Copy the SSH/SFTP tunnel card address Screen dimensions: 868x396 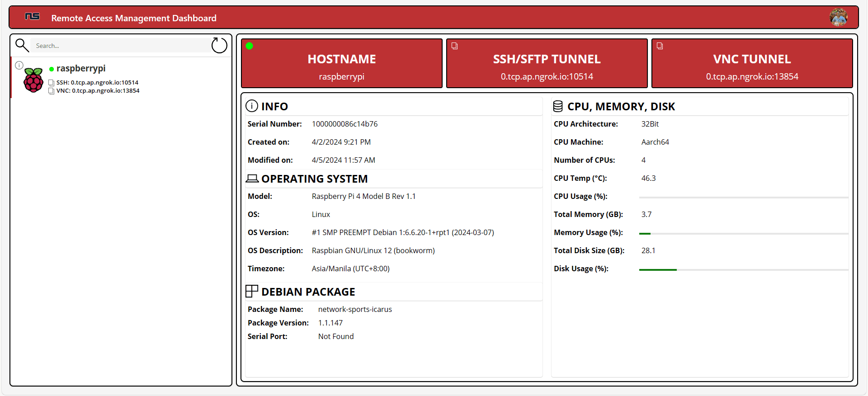tap(455, 46)
